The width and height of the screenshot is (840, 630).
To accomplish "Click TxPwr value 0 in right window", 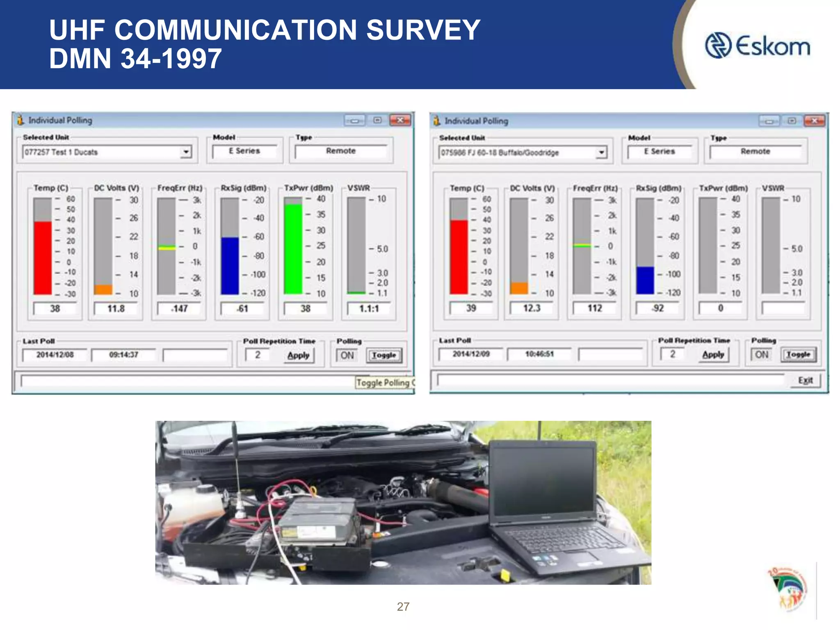I will tap(721, 308).
